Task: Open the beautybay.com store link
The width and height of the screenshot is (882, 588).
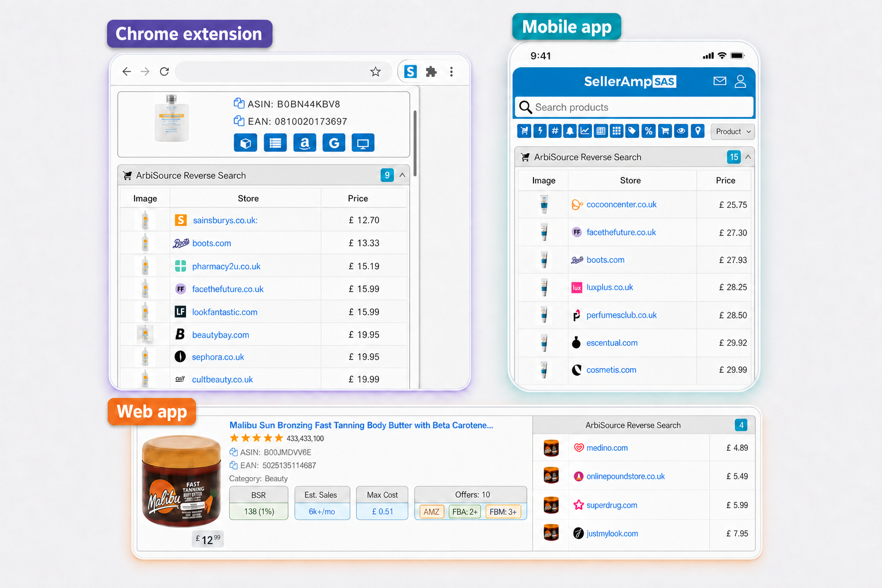Action: coord(220,335)
